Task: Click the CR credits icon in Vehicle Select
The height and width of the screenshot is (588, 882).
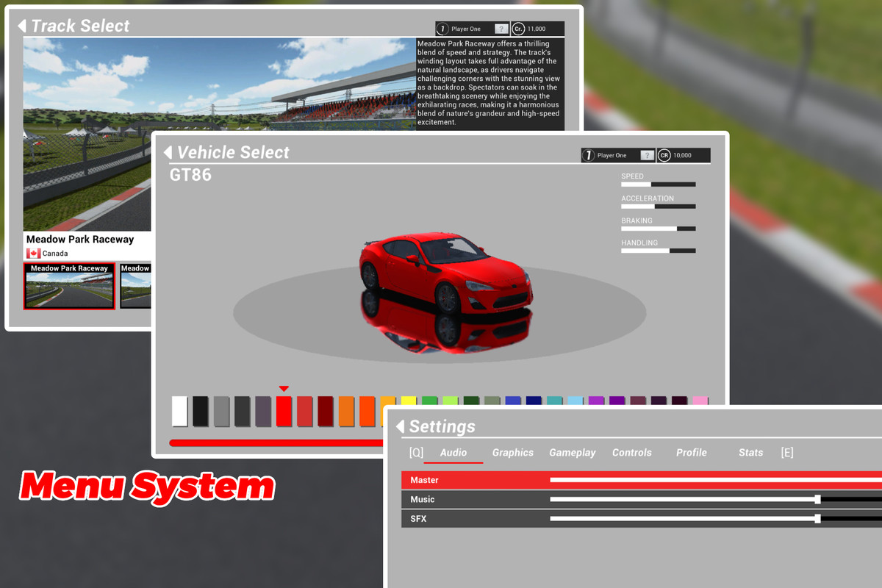Action: 664,155
